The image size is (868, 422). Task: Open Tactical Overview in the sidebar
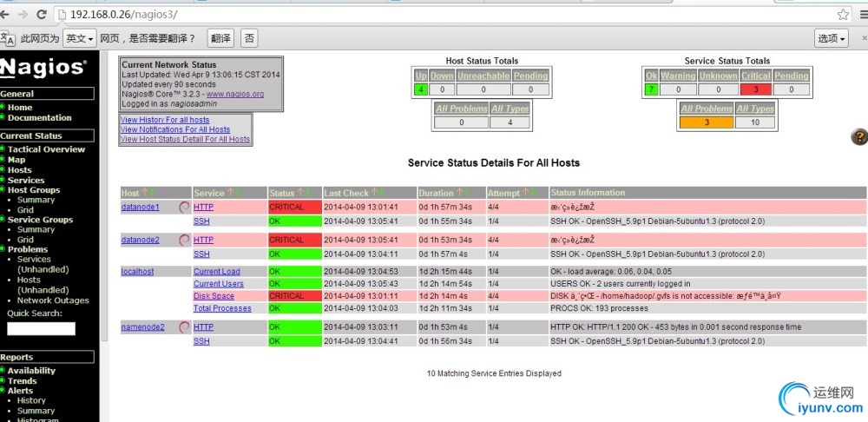tap(47, 149)
